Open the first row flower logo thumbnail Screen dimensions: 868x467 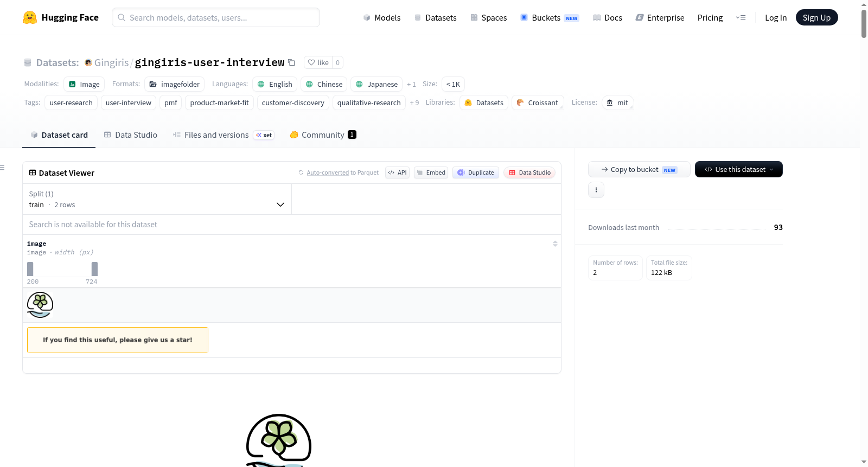click(x=40, y=305)
